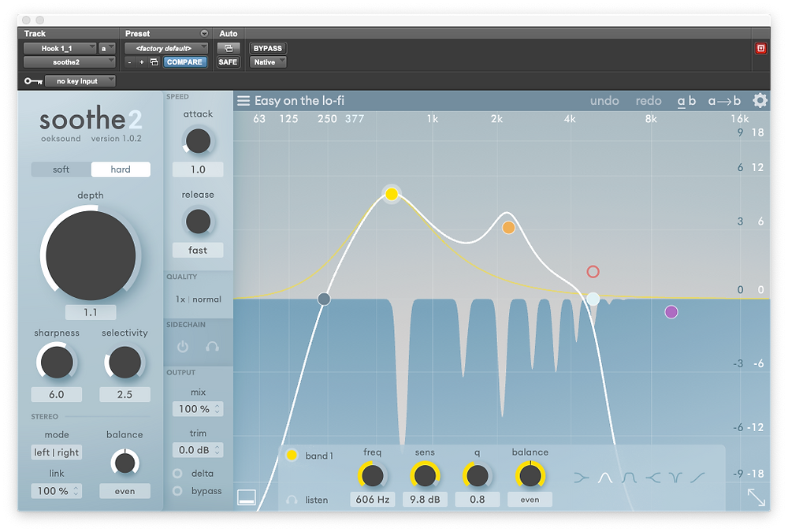The image size is (788, 532).
Task: Click the attack knob
Action: (x=198, y=141)
